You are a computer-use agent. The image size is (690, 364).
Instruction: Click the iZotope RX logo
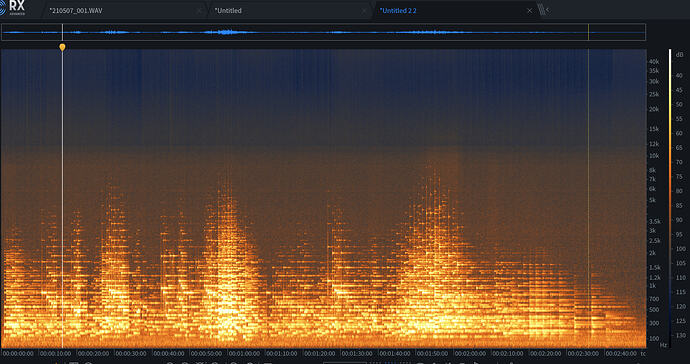13,7
